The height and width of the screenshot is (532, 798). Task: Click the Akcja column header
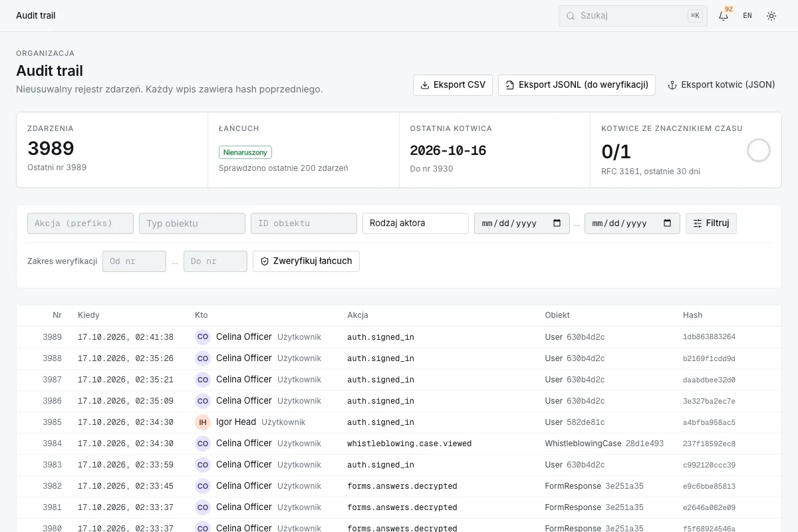point(358,315)
